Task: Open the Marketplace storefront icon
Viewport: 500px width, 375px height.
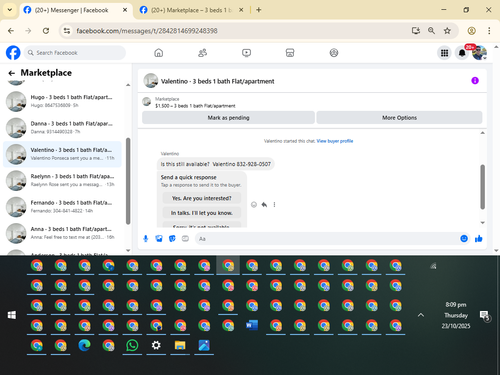Action: pyautogui.click(x=290, y=53)
